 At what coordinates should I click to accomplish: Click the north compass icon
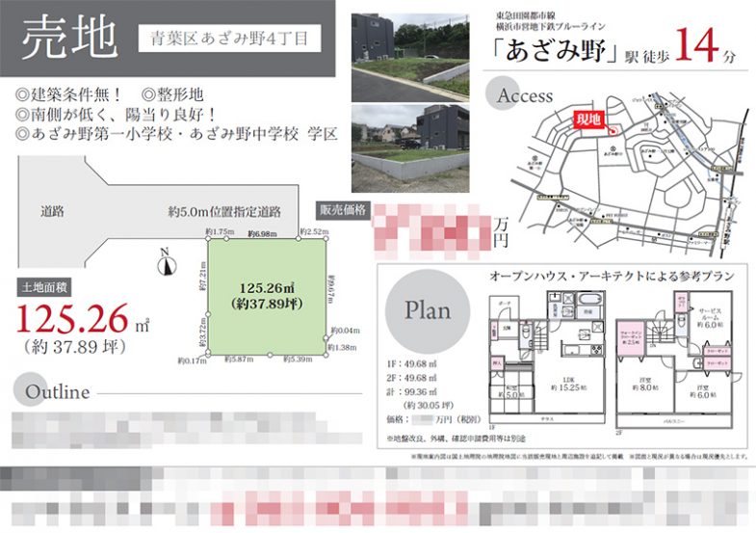(x=165, y=257)
